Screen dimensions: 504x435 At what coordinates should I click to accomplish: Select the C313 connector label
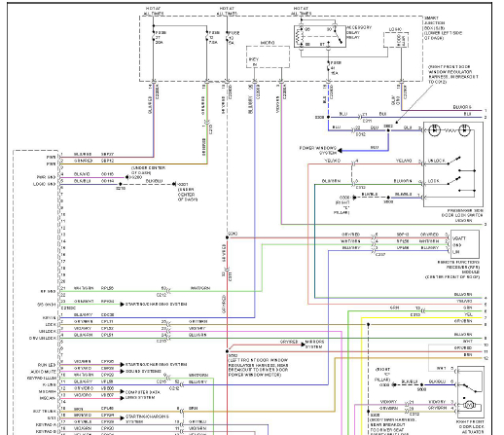[415, 314]
